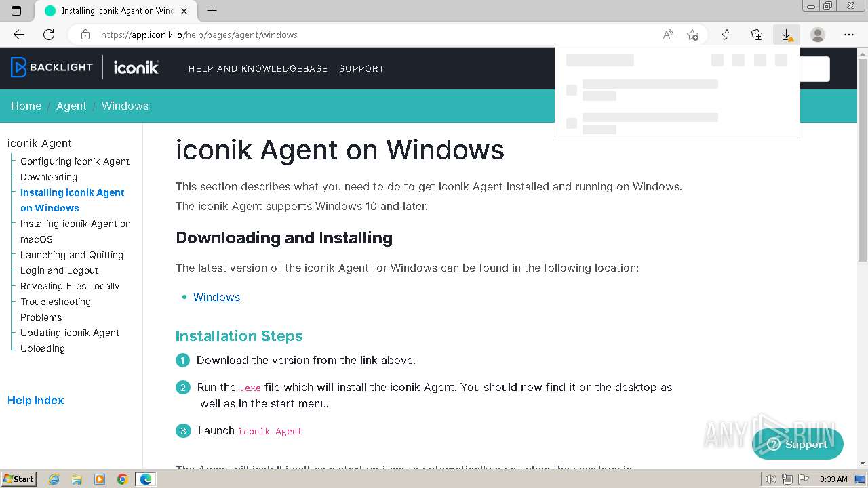
Task: Open Updating iconik Agent sidebar link
Action: [70, 333]
